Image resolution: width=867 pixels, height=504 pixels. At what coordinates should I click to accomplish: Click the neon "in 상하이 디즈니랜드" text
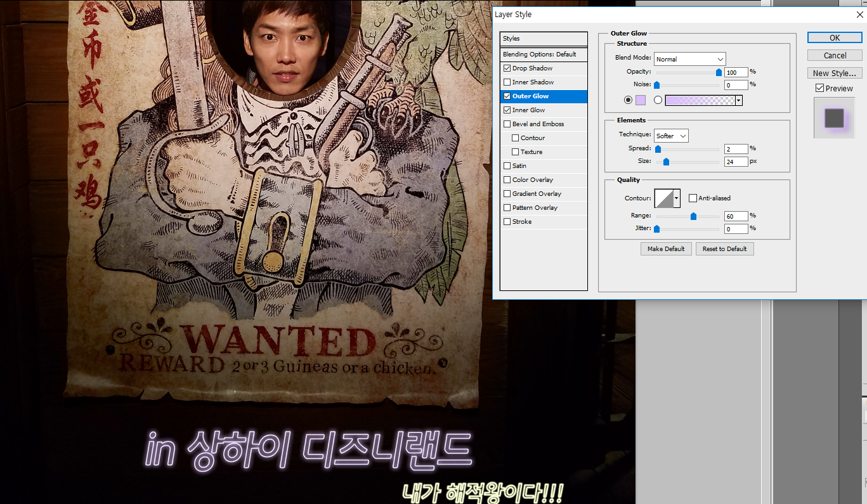click(x=309, y=449)
